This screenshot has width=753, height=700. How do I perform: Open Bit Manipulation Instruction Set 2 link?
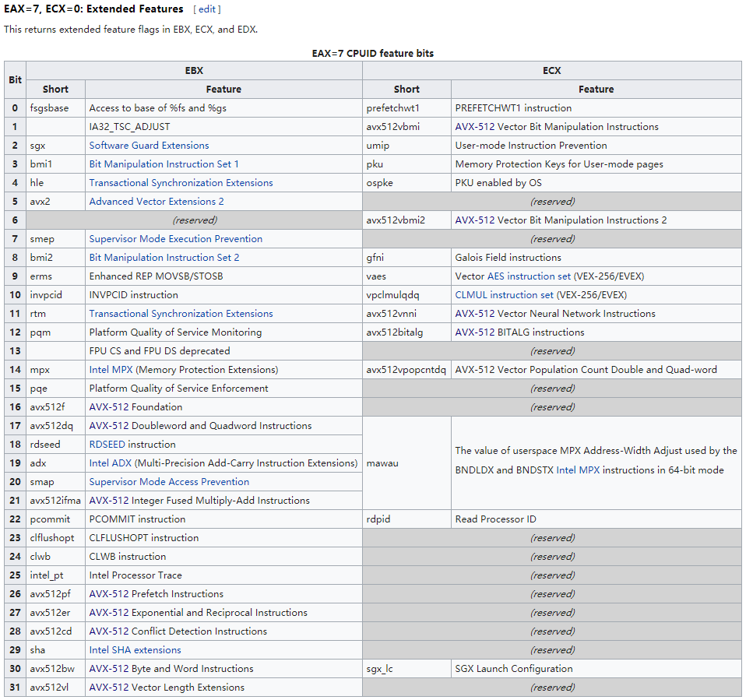click(164, 258)
